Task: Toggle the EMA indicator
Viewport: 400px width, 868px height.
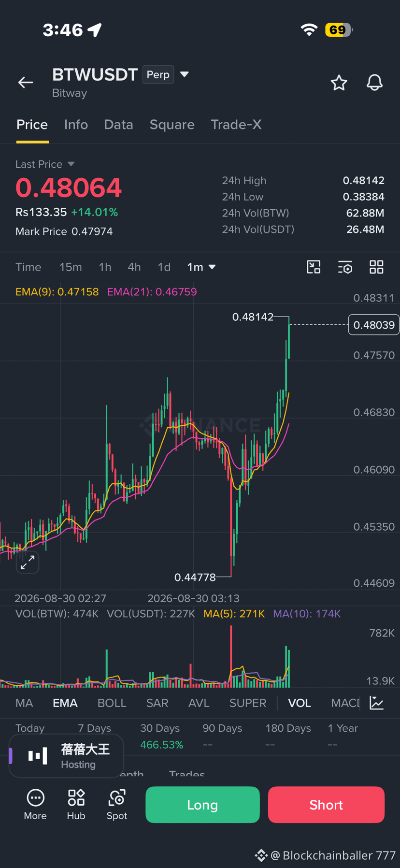Action: click(65, 703)
